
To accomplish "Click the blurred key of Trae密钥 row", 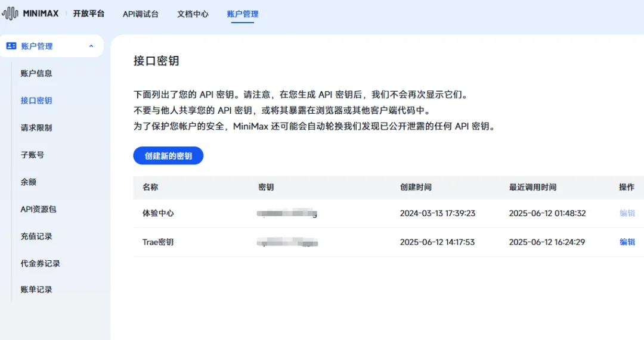I will pyautogui.click(x=287, y=242).
